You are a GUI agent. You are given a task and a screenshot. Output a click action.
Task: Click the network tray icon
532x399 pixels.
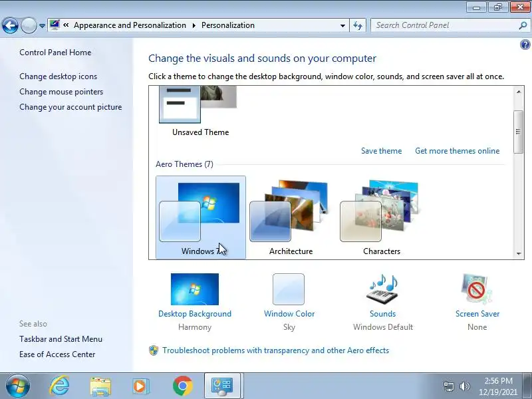448,386
